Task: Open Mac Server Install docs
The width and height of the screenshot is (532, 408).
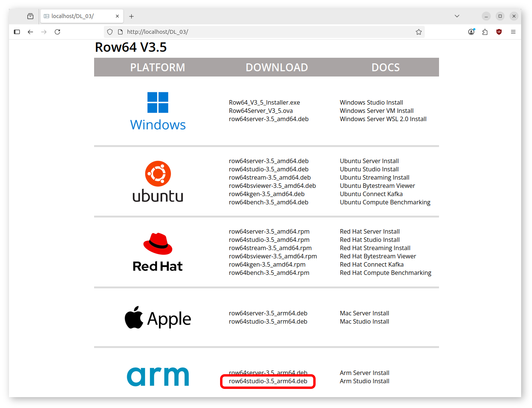Action: point(364,313)
